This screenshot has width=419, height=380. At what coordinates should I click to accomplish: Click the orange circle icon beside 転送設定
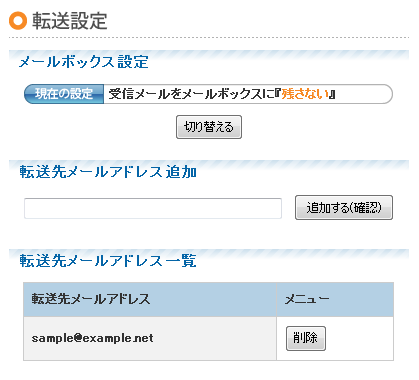pyautogui.click(x=18, y=21)
